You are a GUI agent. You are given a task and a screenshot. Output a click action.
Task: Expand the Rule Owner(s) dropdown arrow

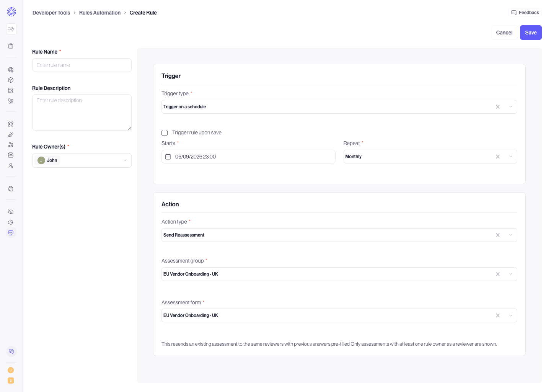[125, 160]
